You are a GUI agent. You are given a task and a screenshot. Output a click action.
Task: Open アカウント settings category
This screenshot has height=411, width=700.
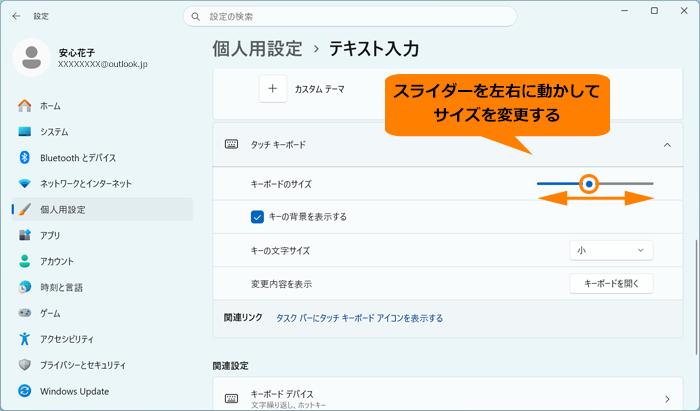tap(102, 261)
